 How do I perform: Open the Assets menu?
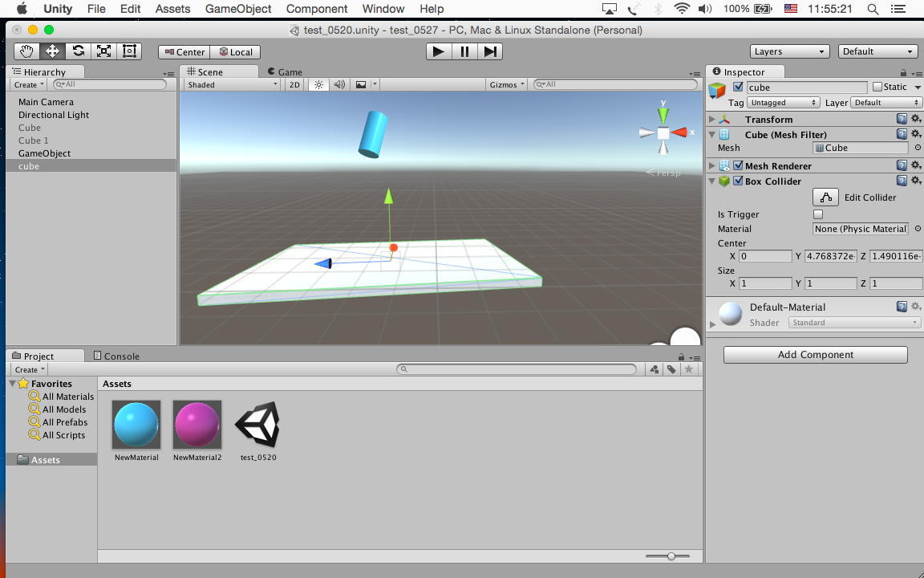click(172, 9)
